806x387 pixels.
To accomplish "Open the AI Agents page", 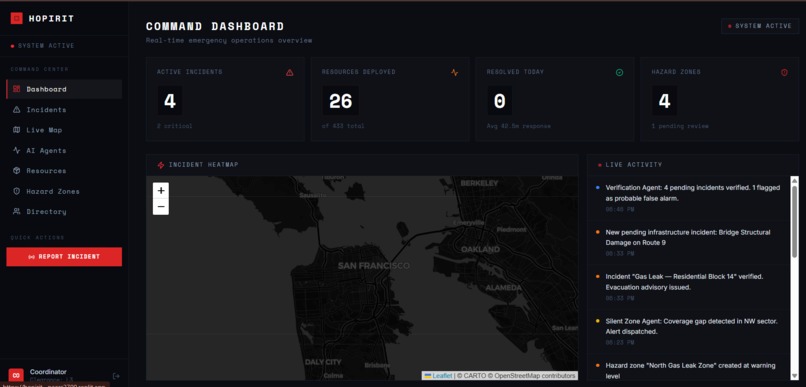I will [x=64, y=151].
